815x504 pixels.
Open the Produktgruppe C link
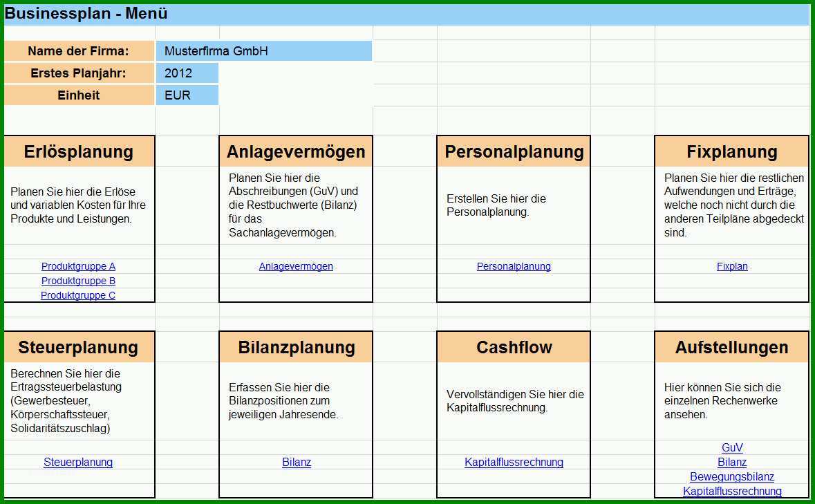tap(78, 295)
